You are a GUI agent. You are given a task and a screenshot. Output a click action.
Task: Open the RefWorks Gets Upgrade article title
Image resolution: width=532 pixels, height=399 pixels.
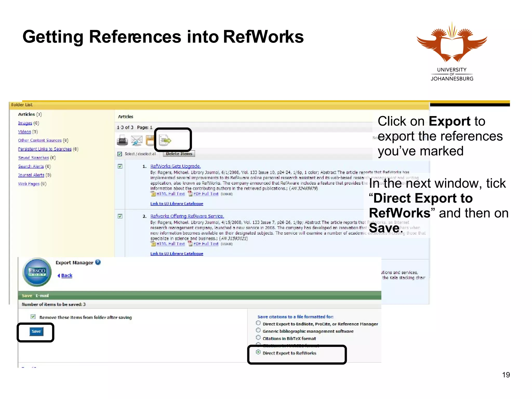click(176, 166)
